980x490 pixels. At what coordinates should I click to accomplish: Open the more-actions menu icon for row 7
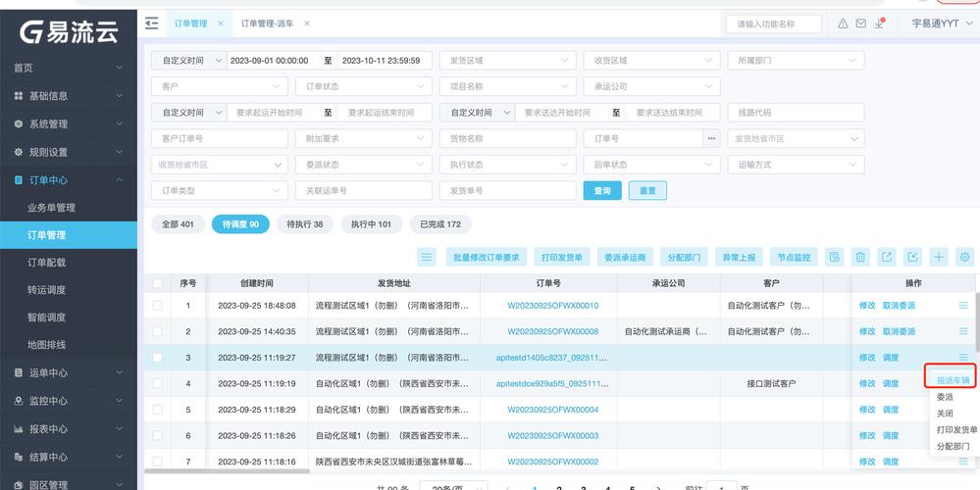pyautogui.click(x=963, y=462)
